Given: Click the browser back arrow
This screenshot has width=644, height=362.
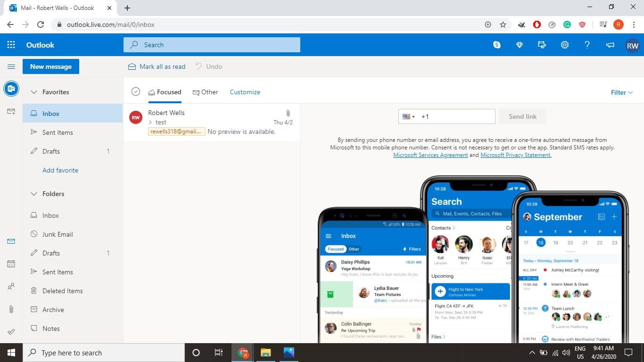Looking at the screenshot, I should (x=10, y=25).
